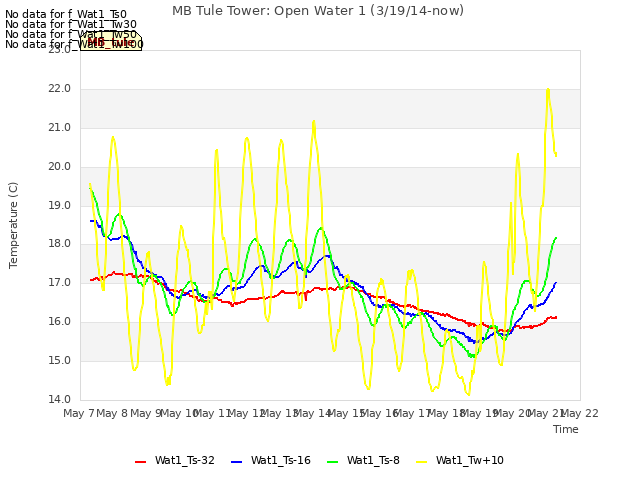Click the yellow peak near 22.0 on May 21
This screenshot has height=480, width=640.
coord(548,89)
